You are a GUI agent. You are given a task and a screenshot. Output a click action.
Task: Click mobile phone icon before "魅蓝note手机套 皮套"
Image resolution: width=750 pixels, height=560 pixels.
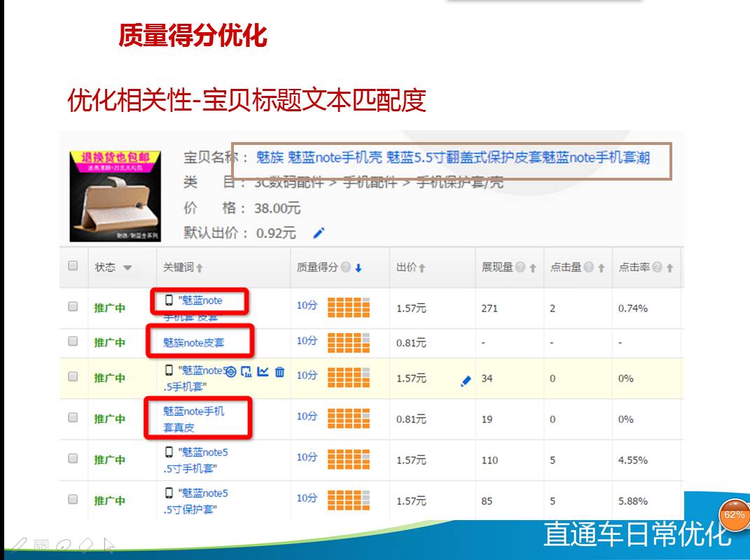pos(169,300)
